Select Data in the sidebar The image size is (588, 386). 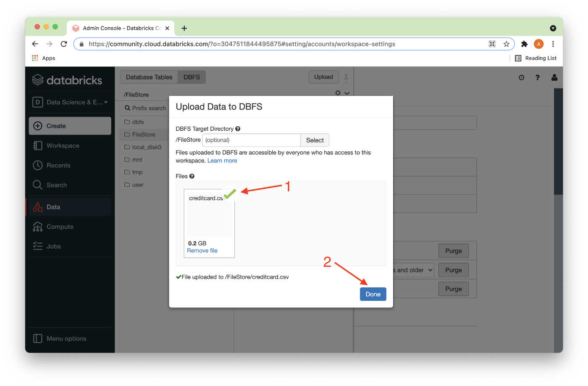coord(69,207)
